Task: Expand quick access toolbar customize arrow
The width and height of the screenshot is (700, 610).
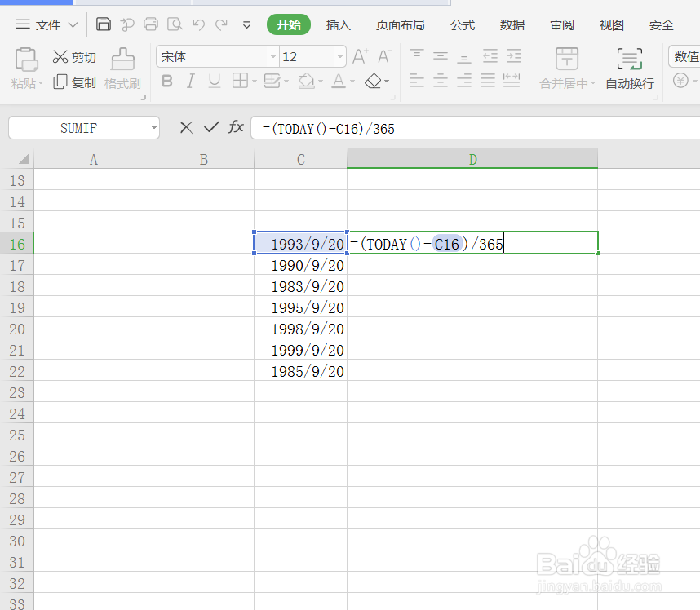Action: coord(246,25)
